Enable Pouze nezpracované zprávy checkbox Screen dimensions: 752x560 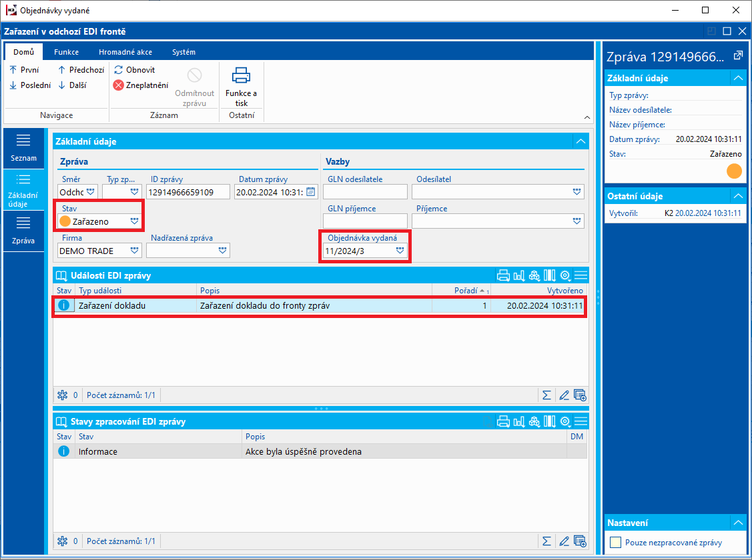pos(615,543)
